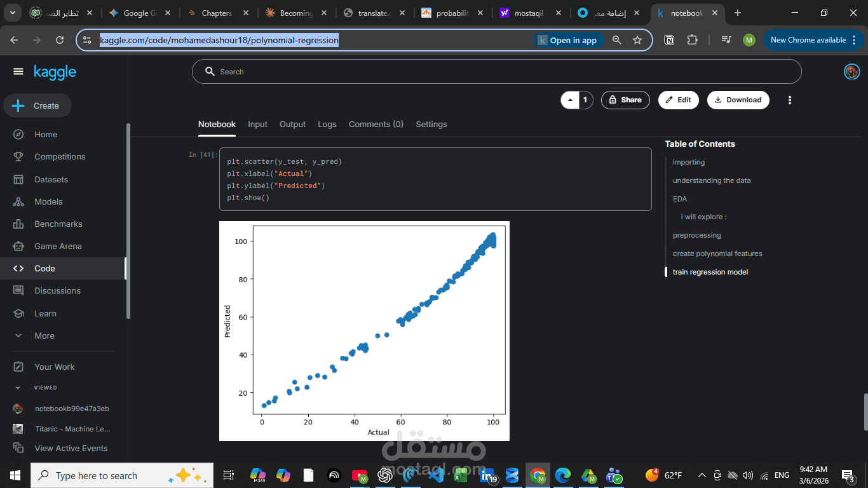Open the three-dot options menu
This screenshot has height=488, width=868.
tap(790, 100)
